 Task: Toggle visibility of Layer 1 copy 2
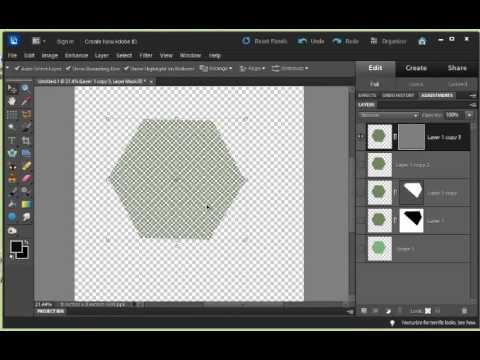click(361, 165)
